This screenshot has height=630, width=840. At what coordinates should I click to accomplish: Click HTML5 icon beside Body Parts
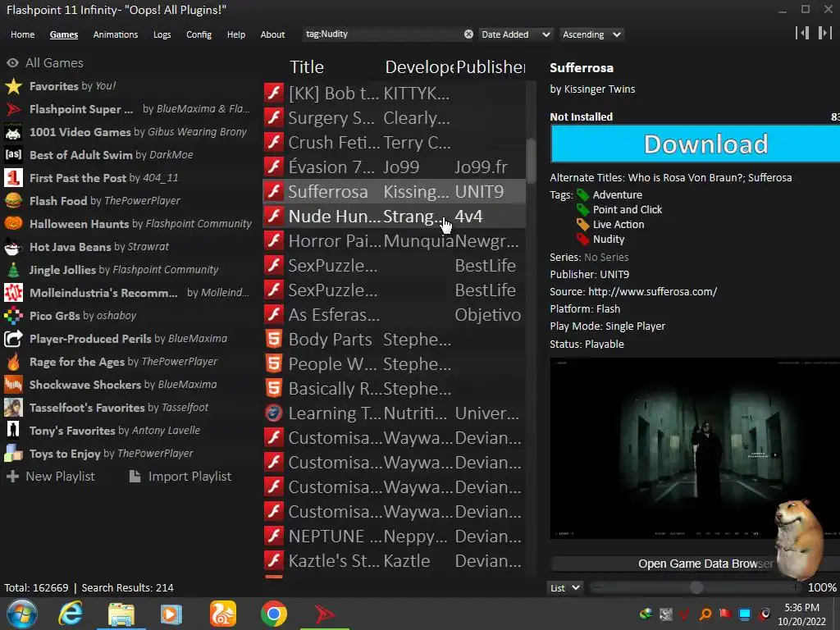tap(274, 339)
